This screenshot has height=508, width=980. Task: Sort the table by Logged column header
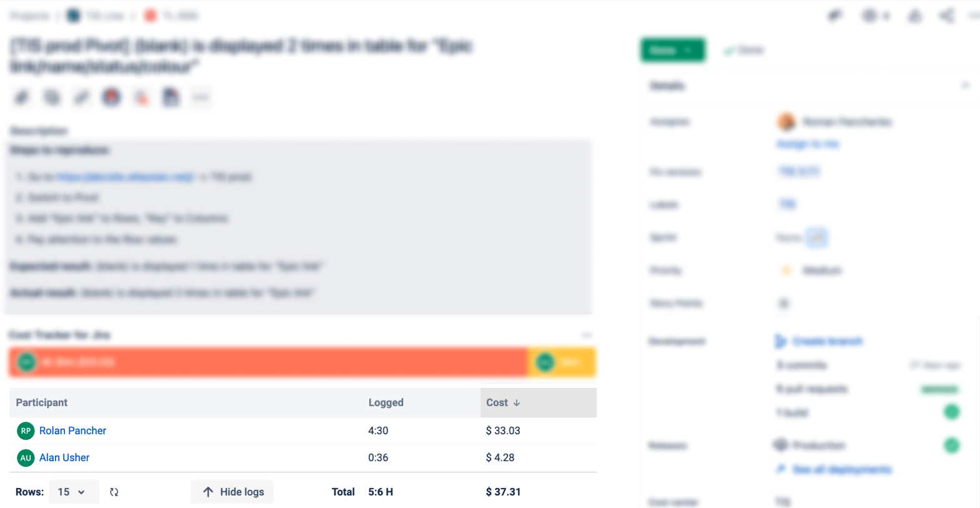coord(386,403)
